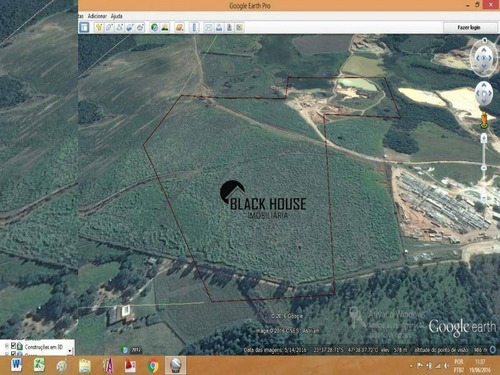
Task: Click the taskbar clock showing 11:37
Action: pyautogui.click(x=480, y=362)
